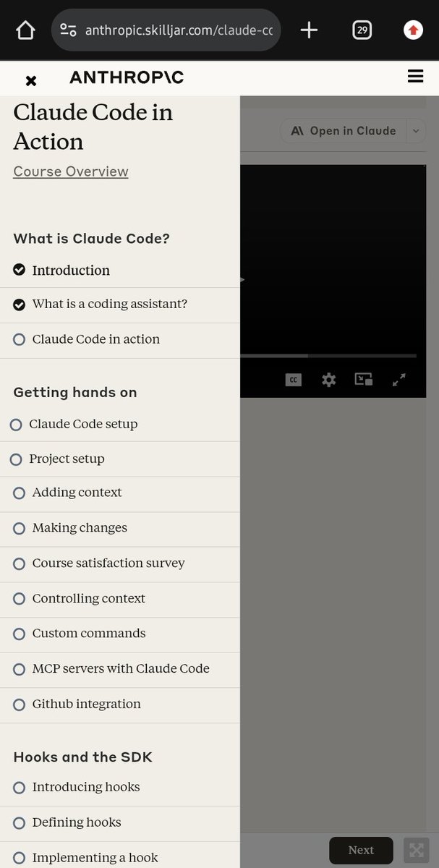Select the Adding context lesson
Viewport: 439px width, 868px height.
120,493
